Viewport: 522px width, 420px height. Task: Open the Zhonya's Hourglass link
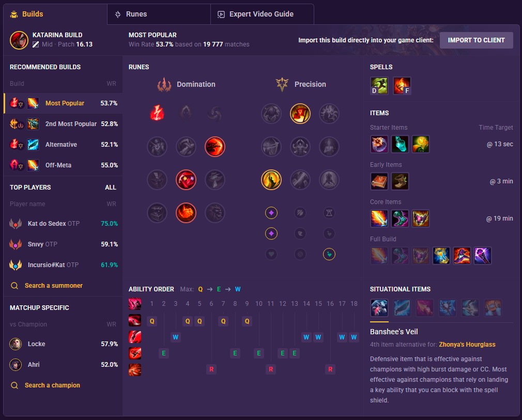tap(467, 345)
